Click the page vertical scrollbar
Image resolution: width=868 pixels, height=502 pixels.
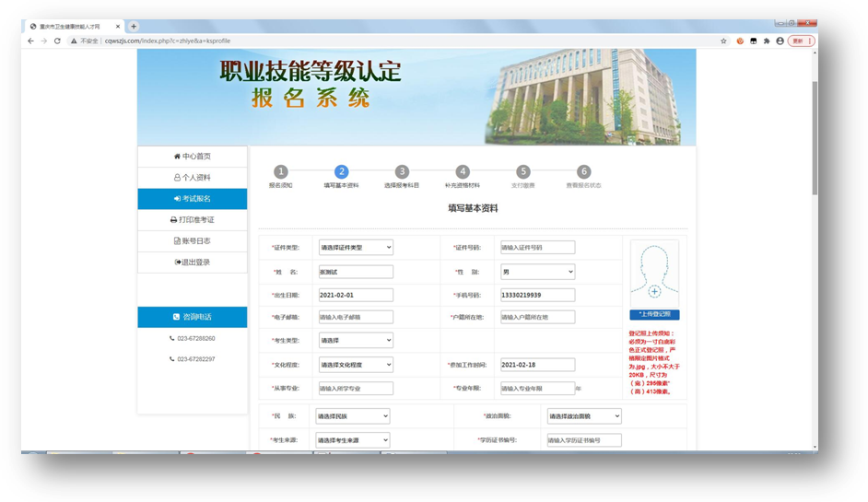point(814,138)
